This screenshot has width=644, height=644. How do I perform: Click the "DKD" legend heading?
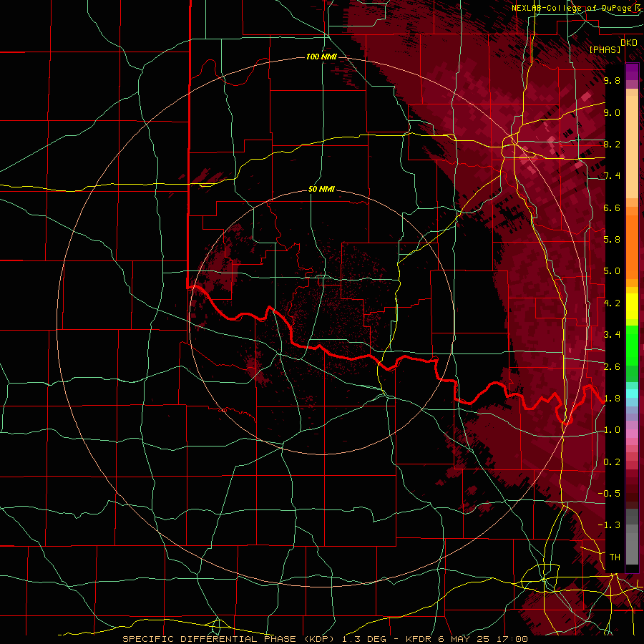628,43
